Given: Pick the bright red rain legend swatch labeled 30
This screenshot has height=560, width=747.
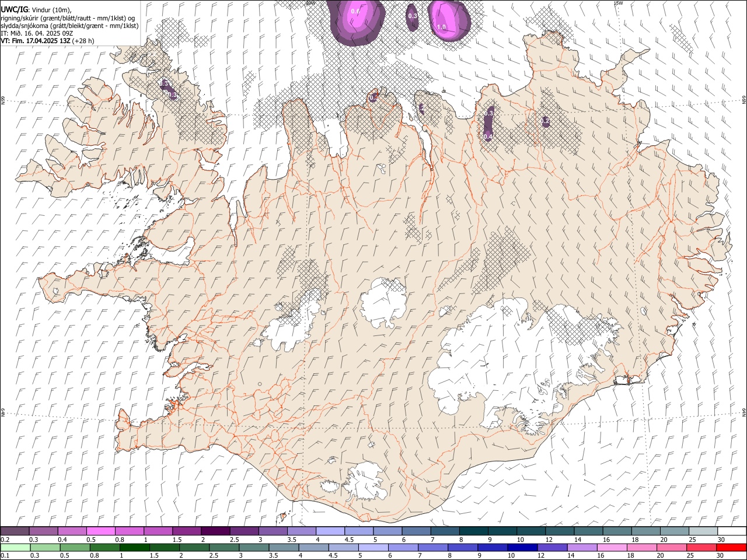Looking at the screenshot, I should pyautogui.click(x=731, y=547).
